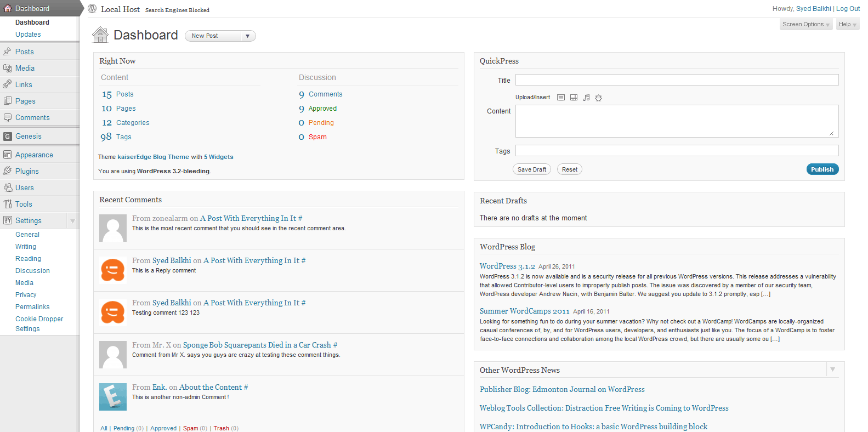Image resolution: width=868 pixels, height=432 pixels.
Task: Click the Add Media starburst icon
Action: pyautogui.click(x=599, y=98)
